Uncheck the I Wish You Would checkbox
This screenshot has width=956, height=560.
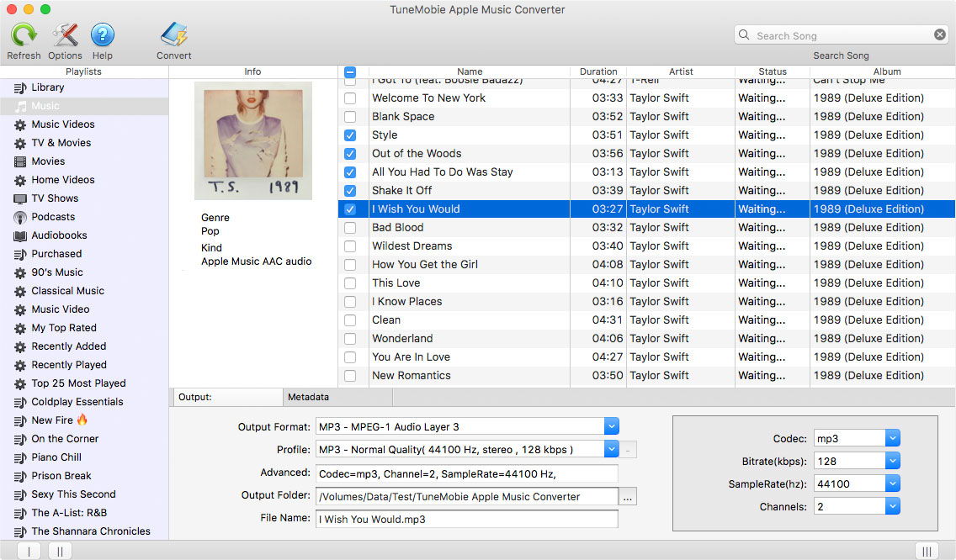(x=350, y=209)
